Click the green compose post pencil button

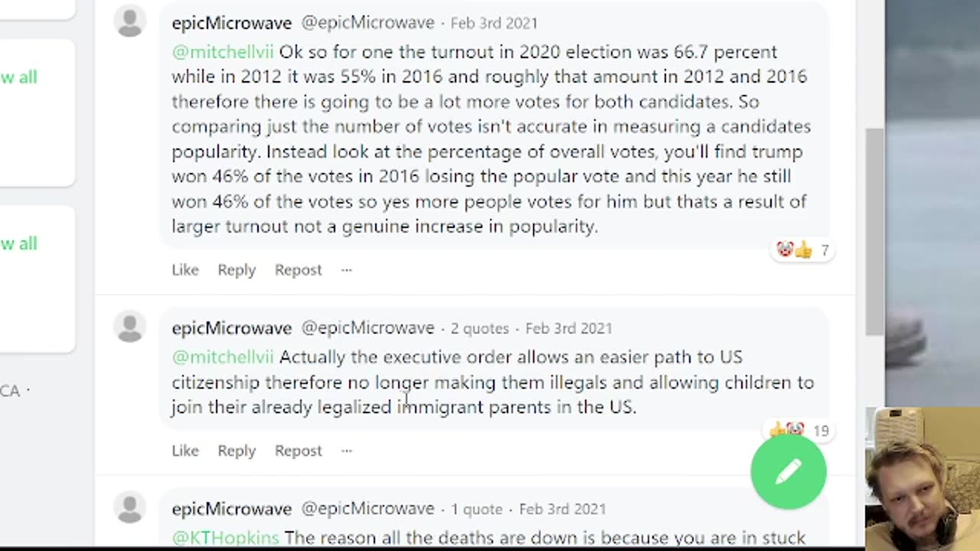tap(788, 471)
